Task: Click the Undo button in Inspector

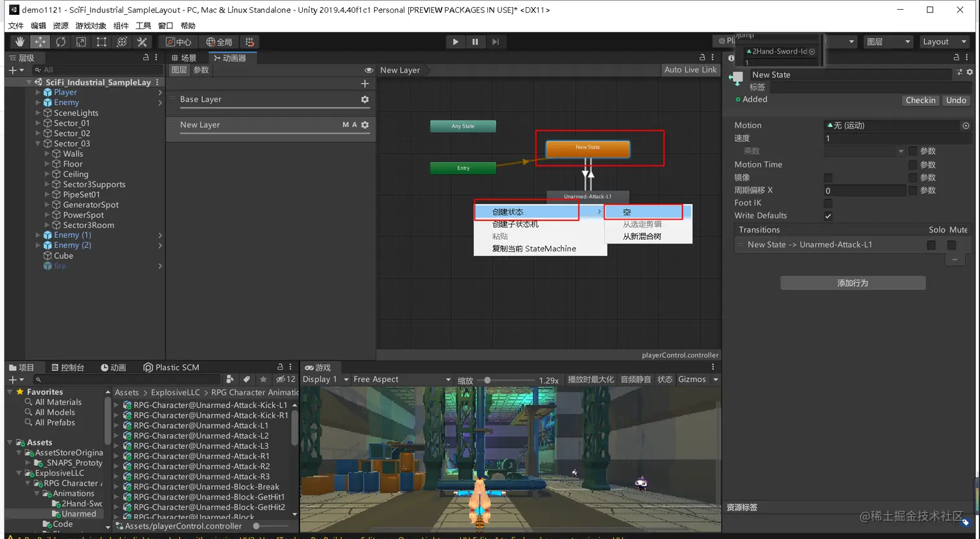Action: [x=956, y=100]
